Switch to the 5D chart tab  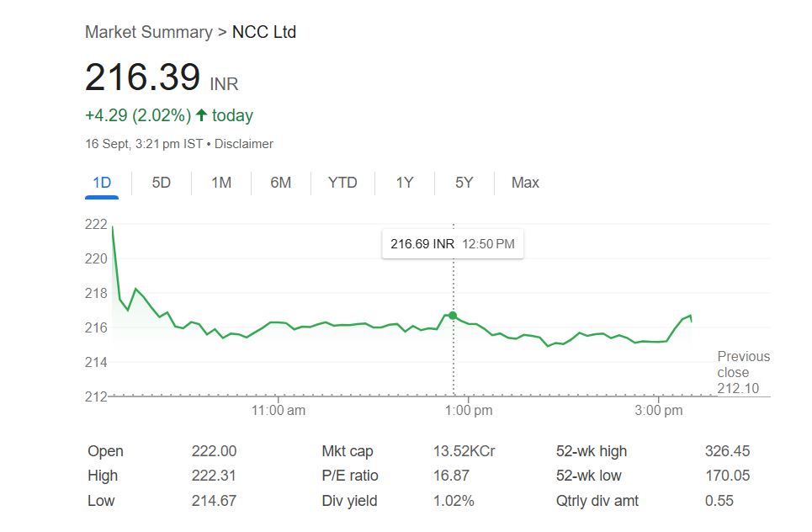(x=162, y=183)
